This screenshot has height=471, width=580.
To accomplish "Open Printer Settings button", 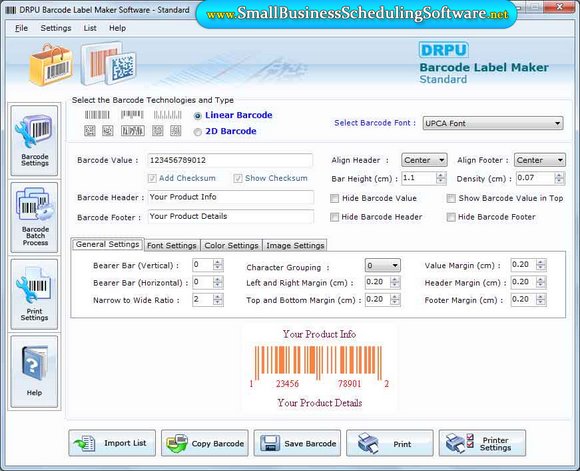I will [x=482, y=443].
